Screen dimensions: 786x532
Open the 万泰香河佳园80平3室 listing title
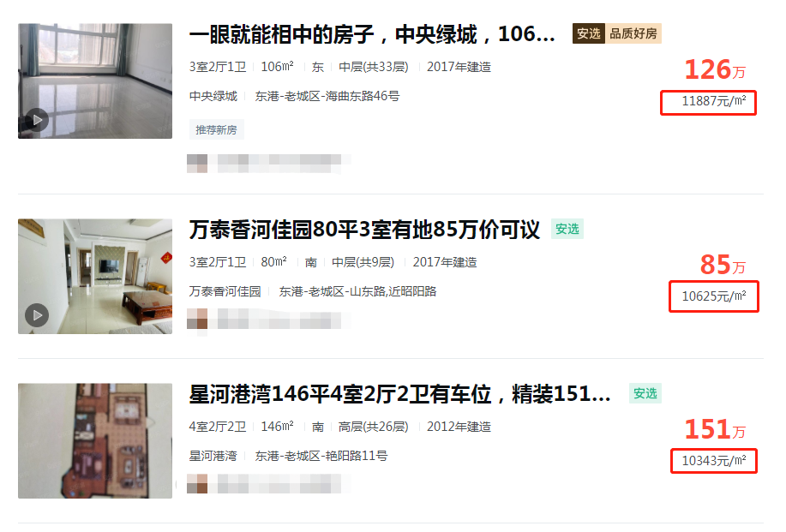click(x=364, y=230)
